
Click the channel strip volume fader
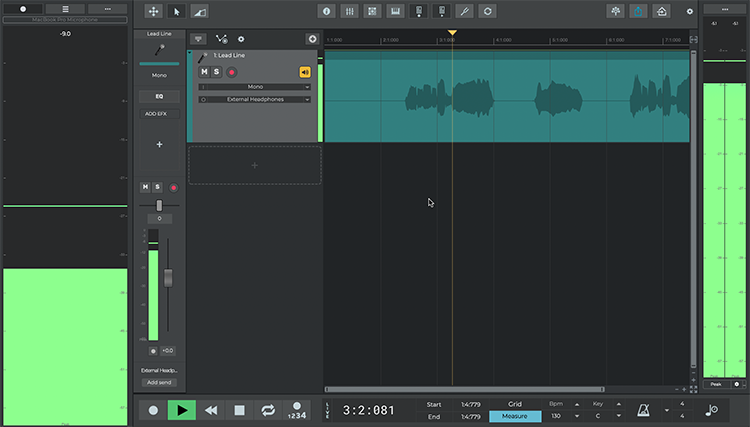pyautogui.click(x=169, y=277)
